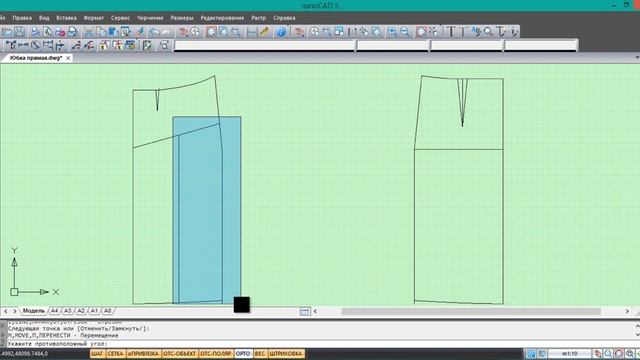Viewport: 640px width, 360px height.
Task: Click the Find text magnifier icon
Action: coord(488,32)
